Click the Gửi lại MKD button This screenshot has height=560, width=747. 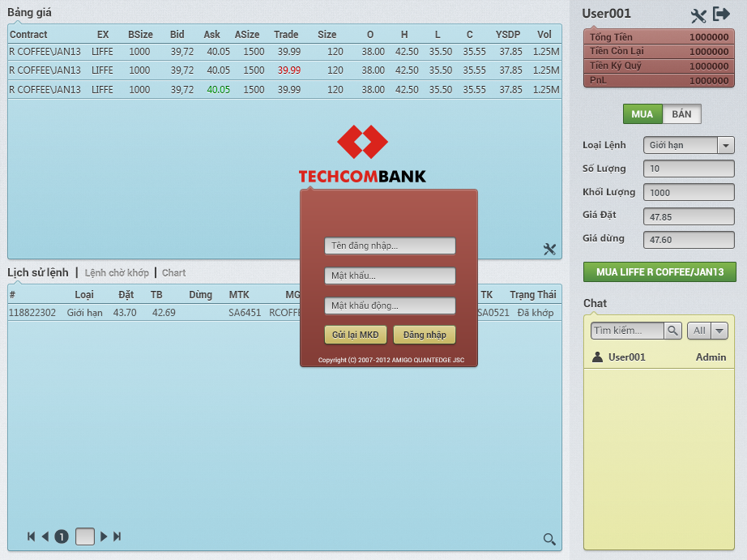tap(355, 335)
